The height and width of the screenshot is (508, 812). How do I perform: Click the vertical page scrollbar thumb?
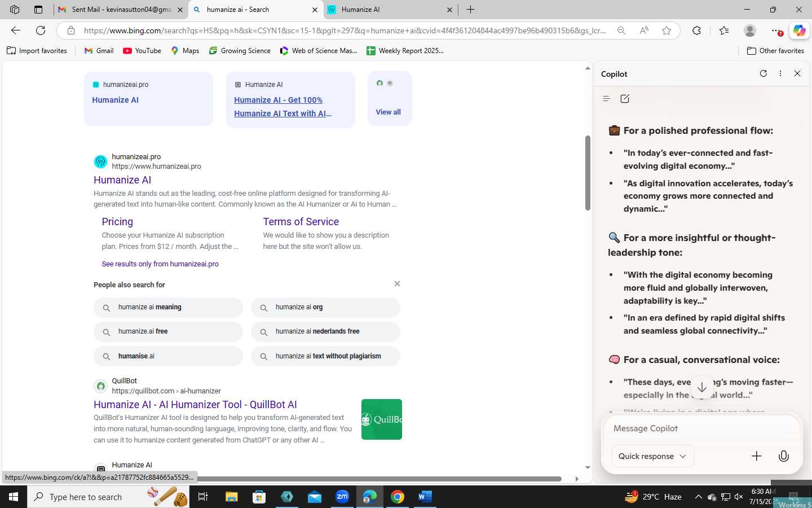588,173
